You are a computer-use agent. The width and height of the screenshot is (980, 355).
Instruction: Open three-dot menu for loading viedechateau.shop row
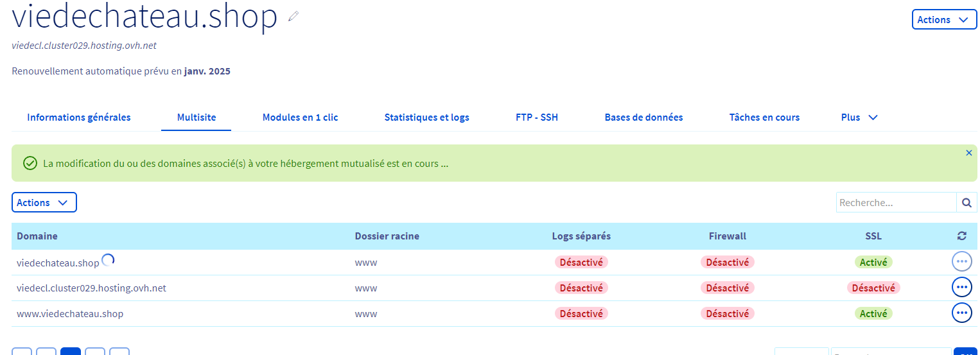click(961, 262)
